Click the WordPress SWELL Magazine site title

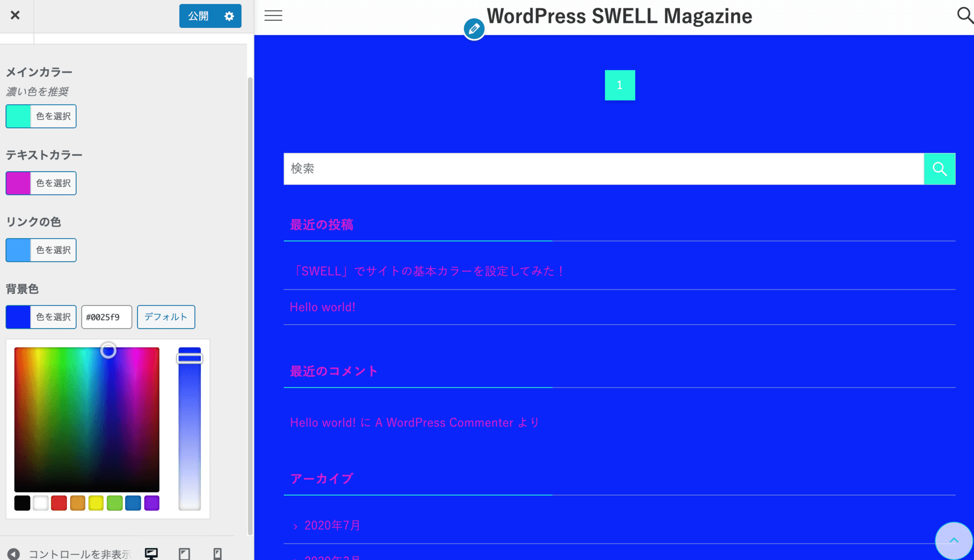pos(619,16)
